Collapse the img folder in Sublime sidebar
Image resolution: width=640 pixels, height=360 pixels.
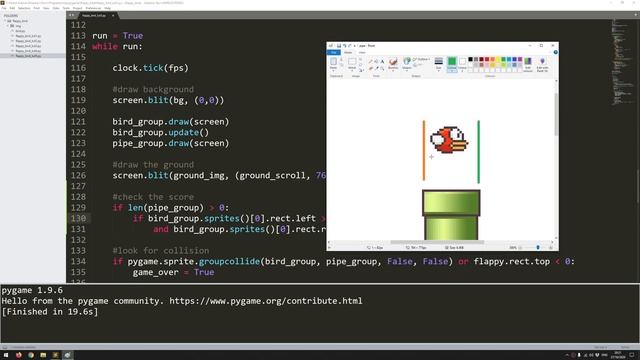[x=8, y=26]
